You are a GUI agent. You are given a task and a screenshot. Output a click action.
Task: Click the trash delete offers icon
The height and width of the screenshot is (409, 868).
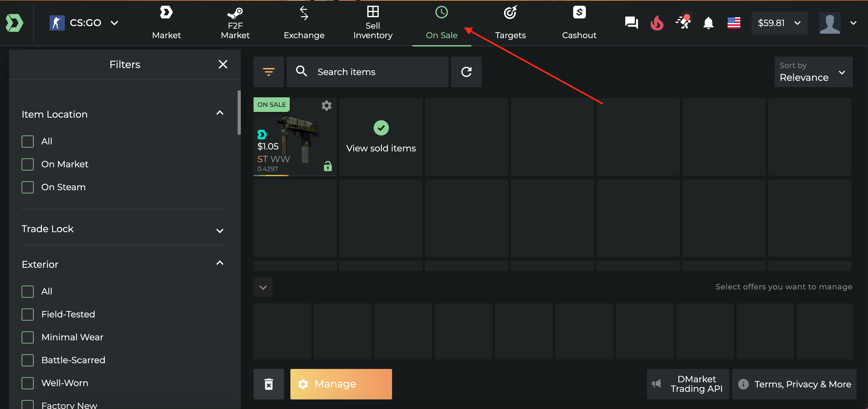(x=268, y=384)
